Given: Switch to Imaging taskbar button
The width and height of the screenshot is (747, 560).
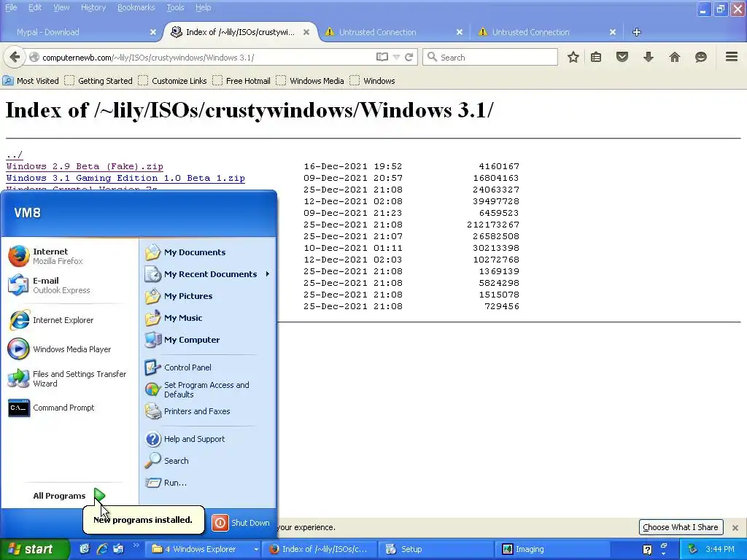Looking at the screenshot, I should [x=554, y=549].
